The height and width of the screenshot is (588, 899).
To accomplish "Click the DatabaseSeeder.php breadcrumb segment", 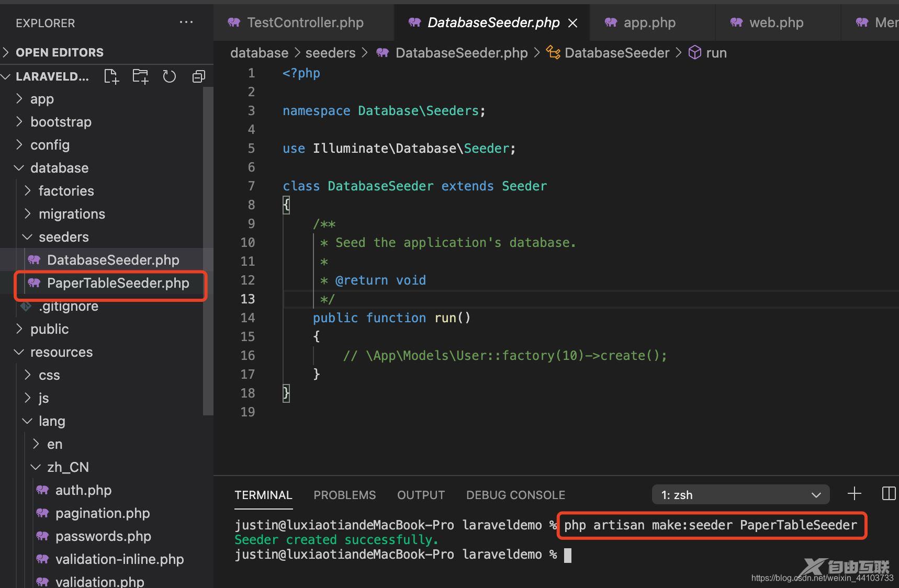I will (462, 53).
